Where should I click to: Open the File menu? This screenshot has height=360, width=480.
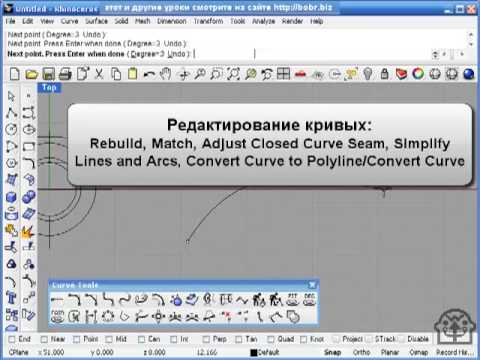click(x=10, y=21)
